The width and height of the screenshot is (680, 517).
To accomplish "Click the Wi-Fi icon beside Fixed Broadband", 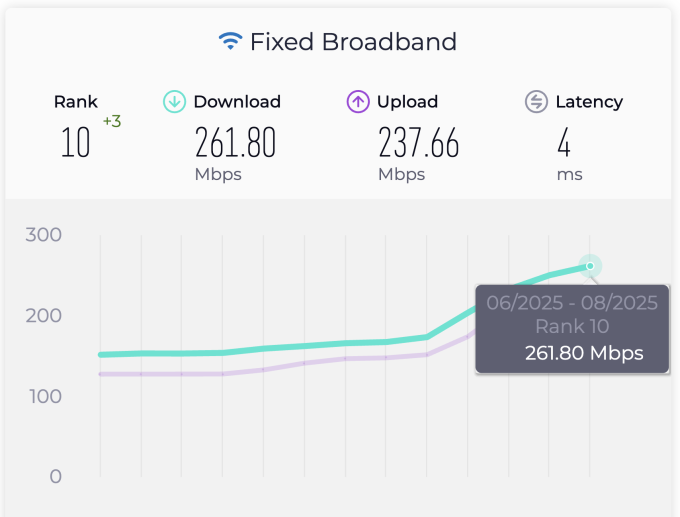I will (x=231, y=42).
